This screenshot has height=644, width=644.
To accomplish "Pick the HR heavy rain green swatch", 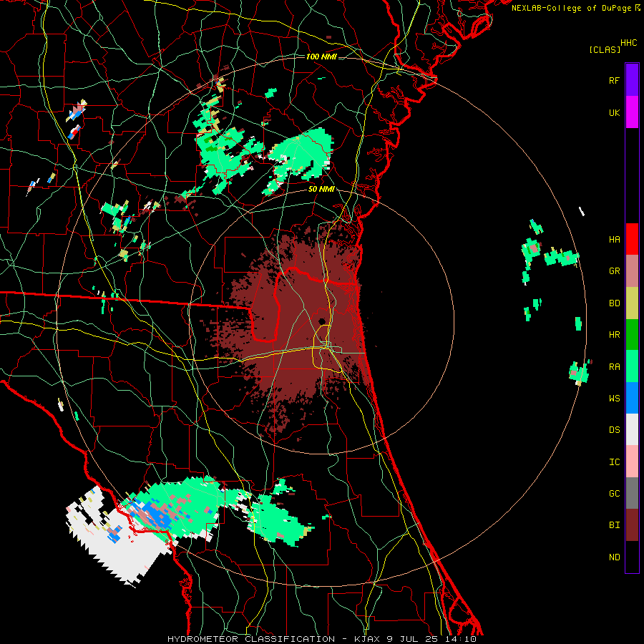I will (632, 335).
